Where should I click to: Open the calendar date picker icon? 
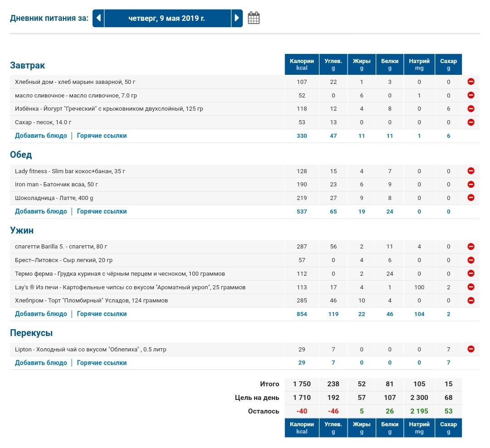click(254, 19)
